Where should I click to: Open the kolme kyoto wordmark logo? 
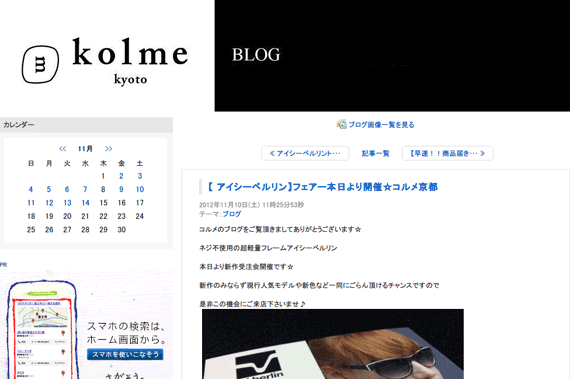[x=130, y=61]
